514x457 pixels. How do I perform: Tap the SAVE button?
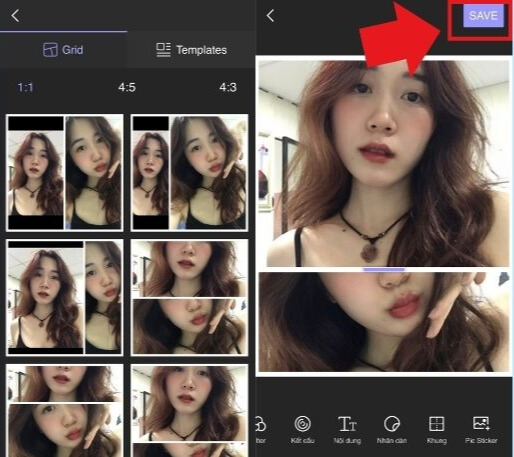[x=483, y=16]
